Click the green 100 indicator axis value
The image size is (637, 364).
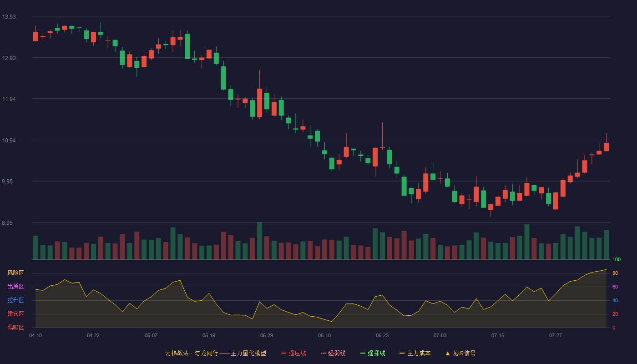[x=617, y=260]
